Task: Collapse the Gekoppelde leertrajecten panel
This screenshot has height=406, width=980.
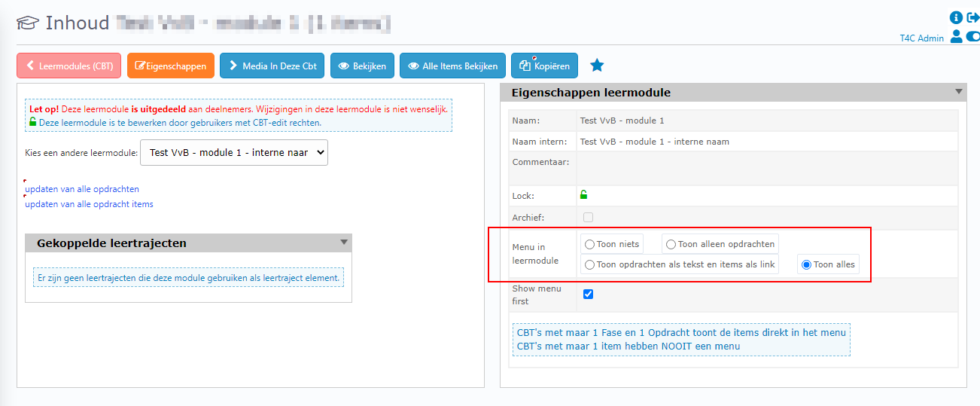Action: (344, 243)
